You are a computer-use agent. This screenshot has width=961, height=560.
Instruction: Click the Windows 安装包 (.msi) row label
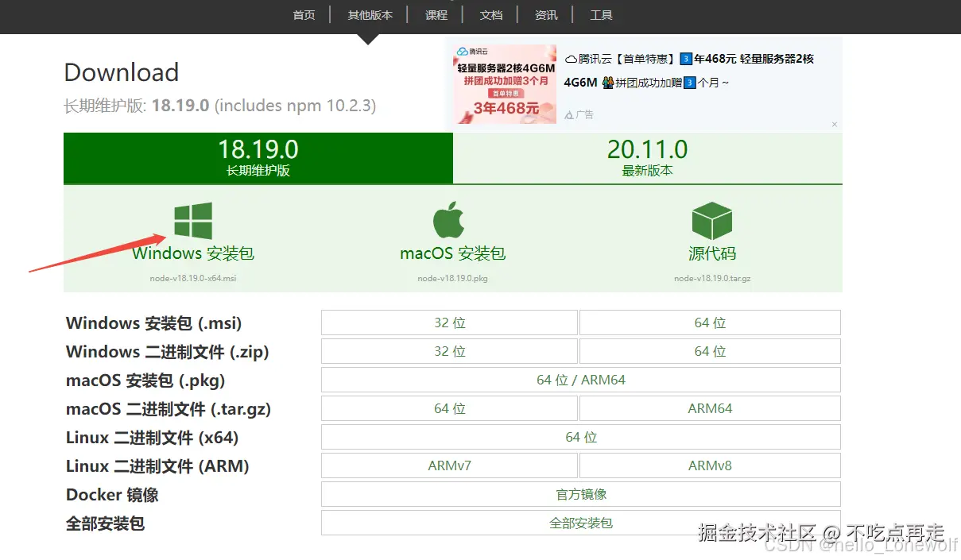pos(154,323)
